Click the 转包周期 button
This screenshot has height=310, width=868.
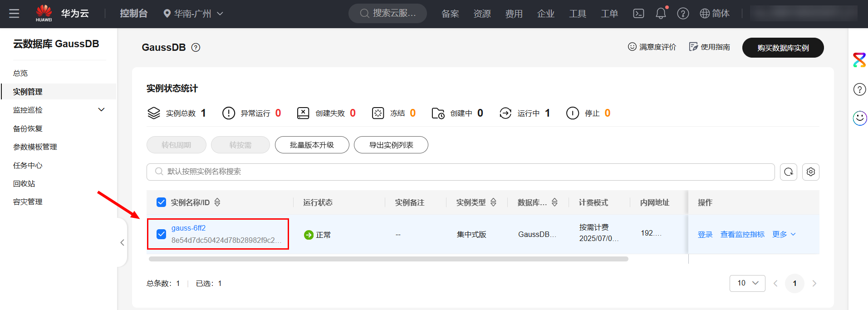tap(176, 145)
